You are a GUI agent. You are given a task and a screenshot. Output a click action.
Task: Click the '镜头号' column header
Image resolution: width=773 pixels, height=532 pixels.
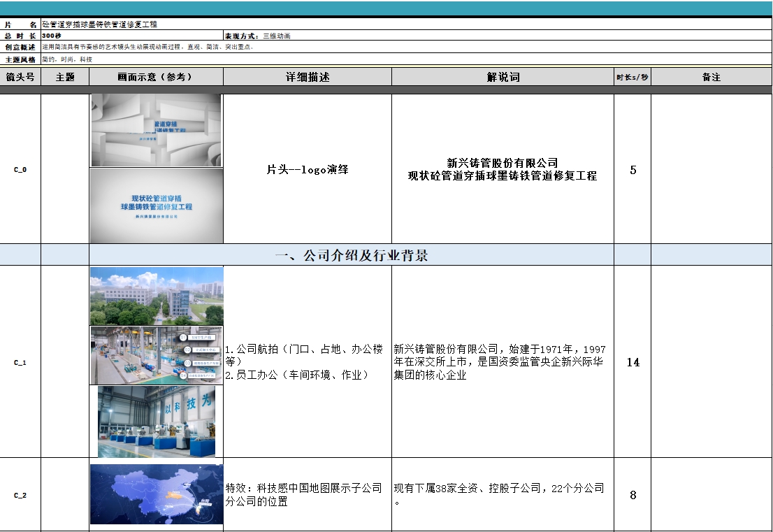20,77
